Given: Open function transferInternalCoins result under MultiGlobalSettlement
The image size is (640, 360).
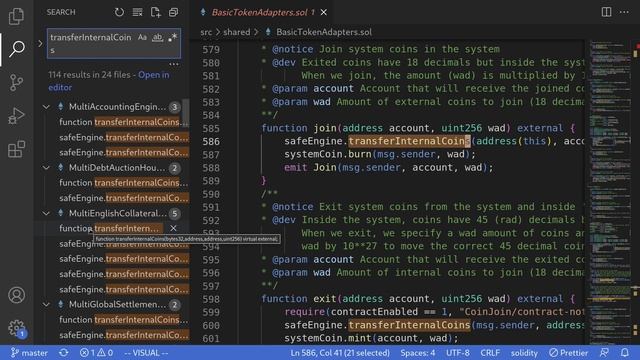Looking at the screenshot, I should pos(124,320).
